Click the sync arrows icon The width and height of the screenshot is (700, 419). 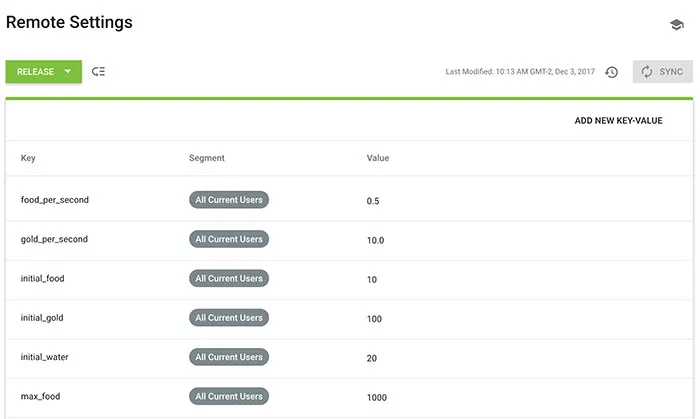[646, 72]
